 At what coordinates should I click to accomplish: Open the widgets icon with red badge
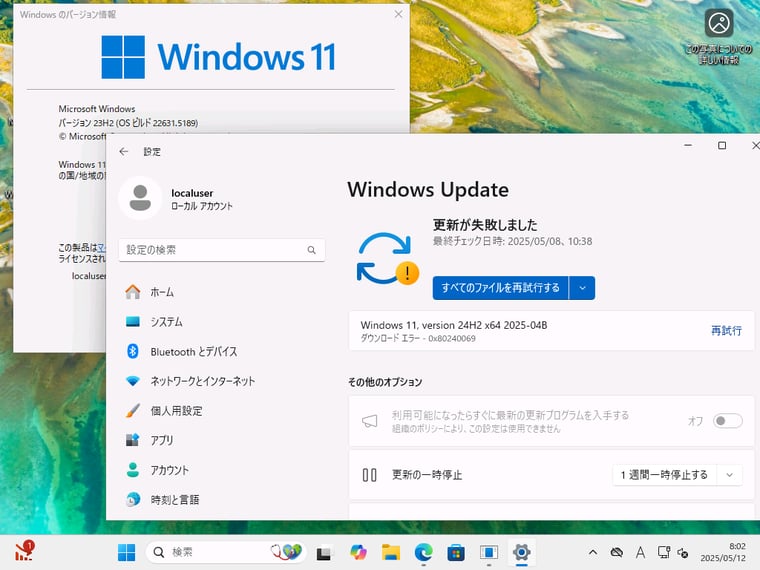click(x=24, y=551)
